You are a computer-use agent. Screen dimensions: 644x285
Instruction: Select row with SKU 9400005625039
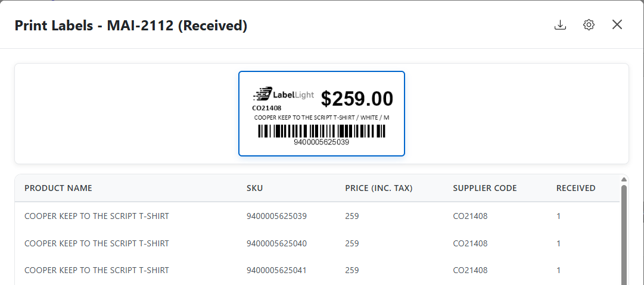276,216
